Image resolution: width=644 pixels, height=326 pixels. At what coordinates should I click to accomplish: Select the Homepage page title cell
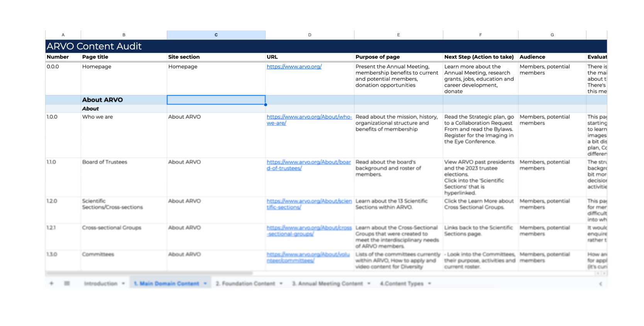[x=124, y=79]
